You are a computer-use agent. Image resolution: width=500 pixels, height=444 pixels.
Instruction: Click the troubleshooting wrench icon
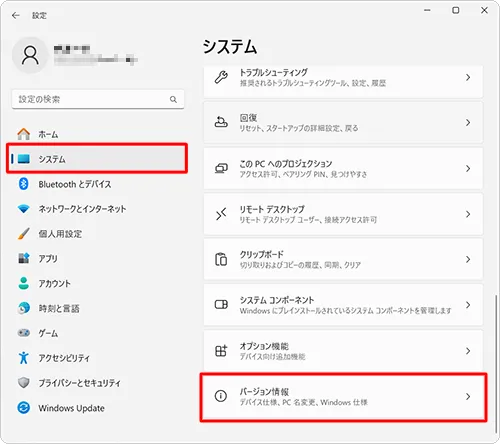[x=221, y=77]
